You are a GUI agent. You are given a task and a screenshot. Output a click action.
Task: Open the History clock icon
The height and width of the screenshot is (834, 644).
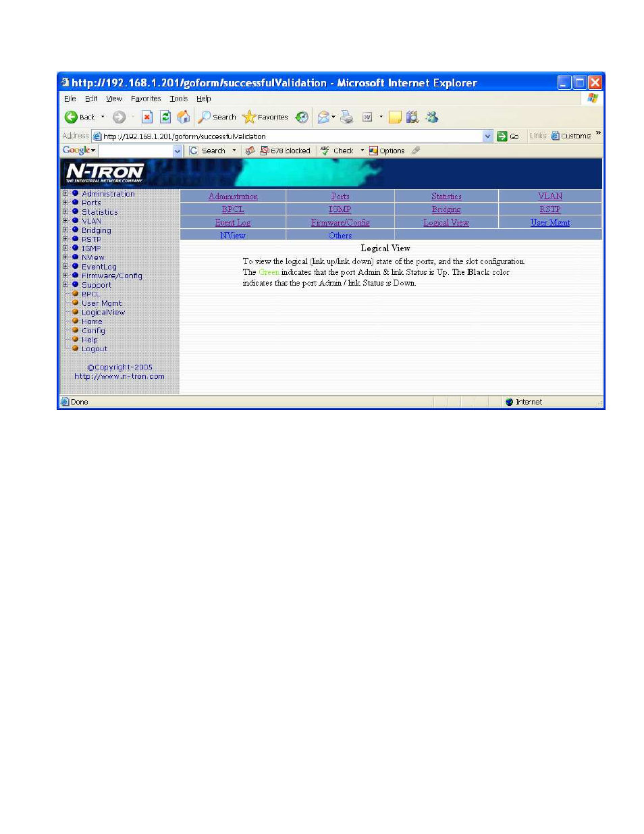tap(302, 117)
